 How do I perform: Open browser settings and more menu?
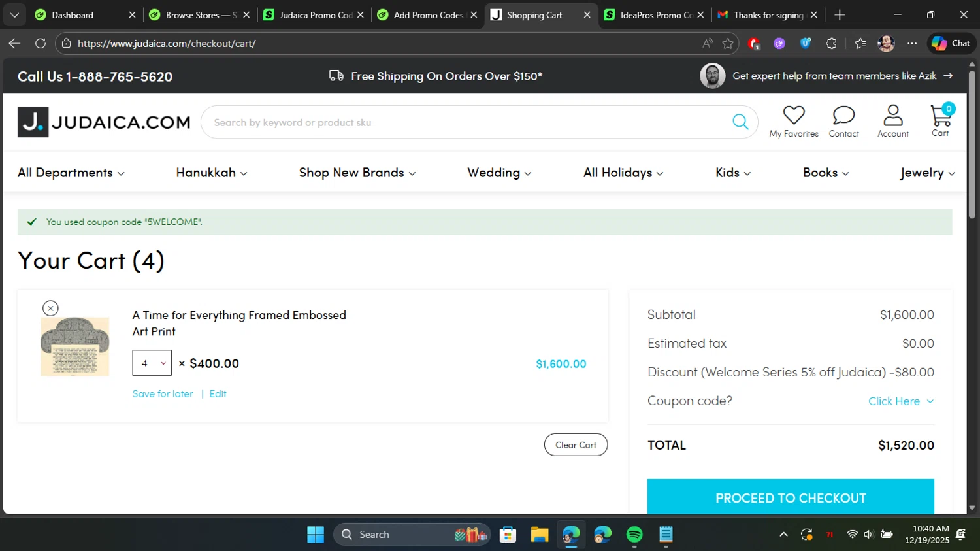912,43
